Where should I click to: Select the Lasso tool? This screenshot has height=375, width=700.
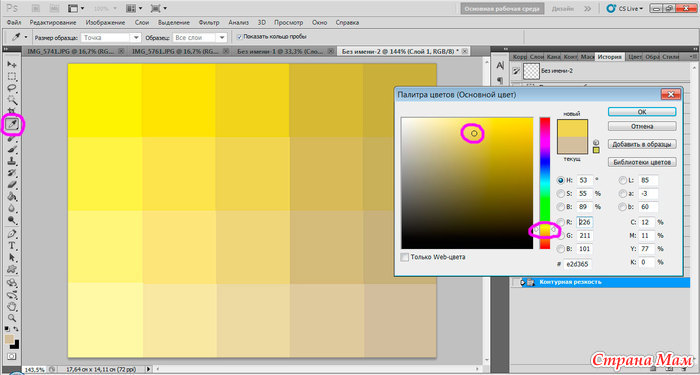point(12,88)
